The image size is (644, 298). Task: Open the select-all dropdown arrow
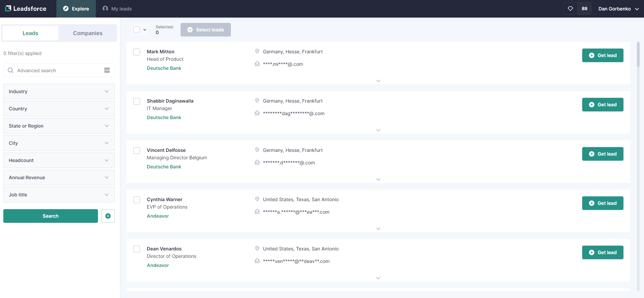pyautogui.click(x=145, y=30)
